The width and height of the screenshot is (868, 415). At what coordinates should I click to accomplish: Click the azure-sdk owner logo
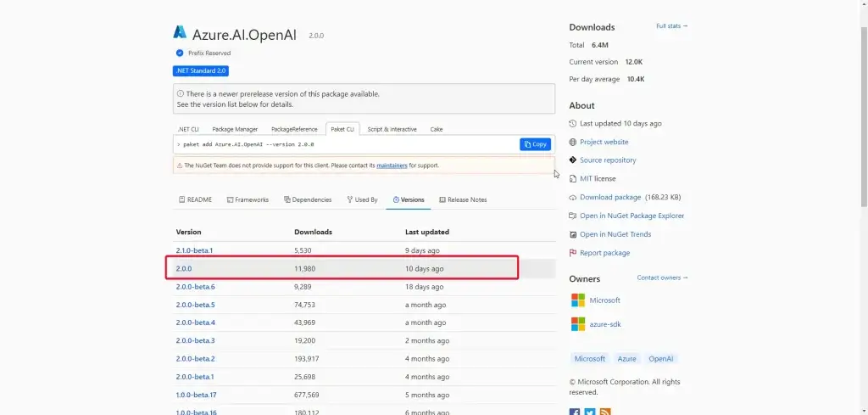click(578, 324)
